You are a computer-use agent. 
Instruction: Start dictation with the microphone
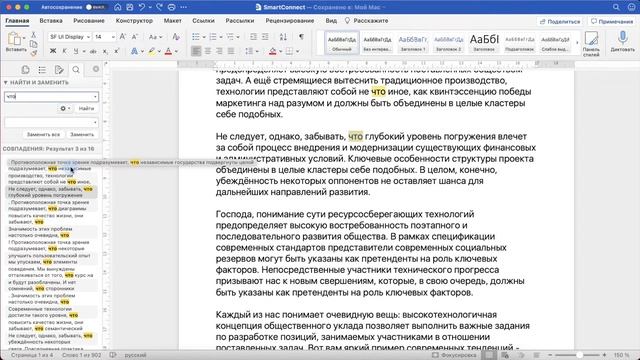(x=622, y=42)
